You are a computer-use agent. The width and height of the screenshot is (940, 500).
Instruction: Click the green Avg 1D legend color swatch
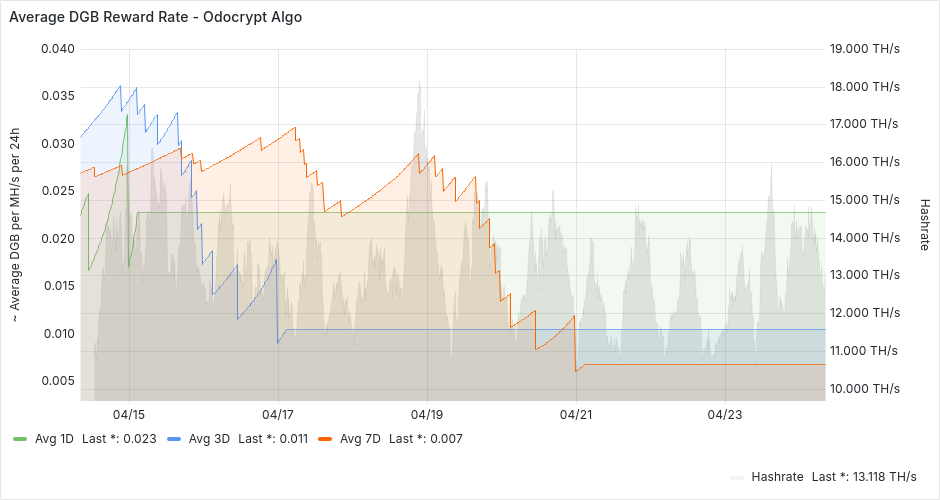[x=20, y=438]
